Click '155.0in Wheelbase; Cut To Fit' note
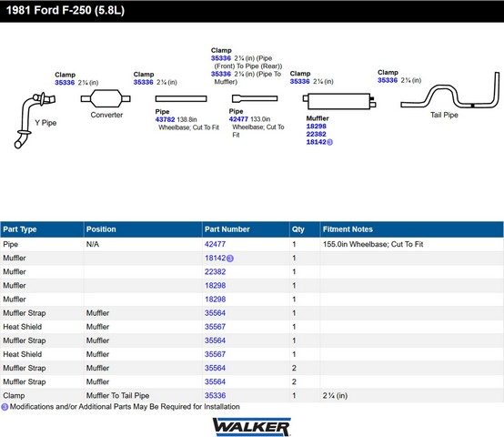 tap(373, 244)
